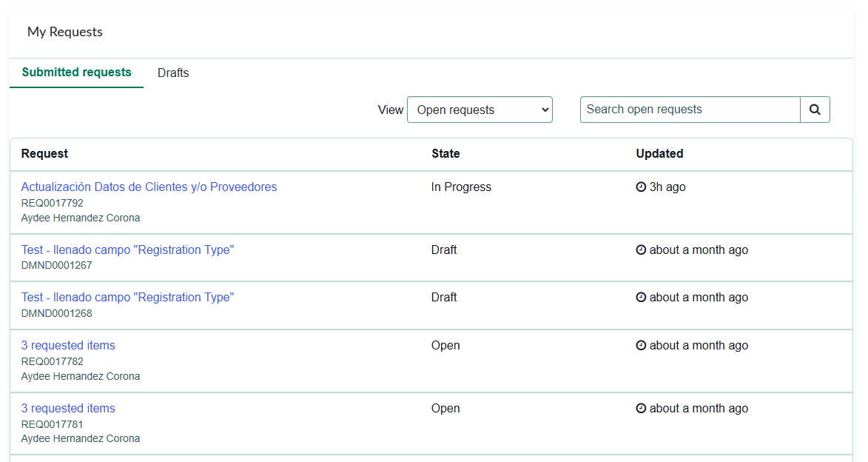
Task: Open the REQ0017781 "3 requested items" request
Action: [68, 408]
